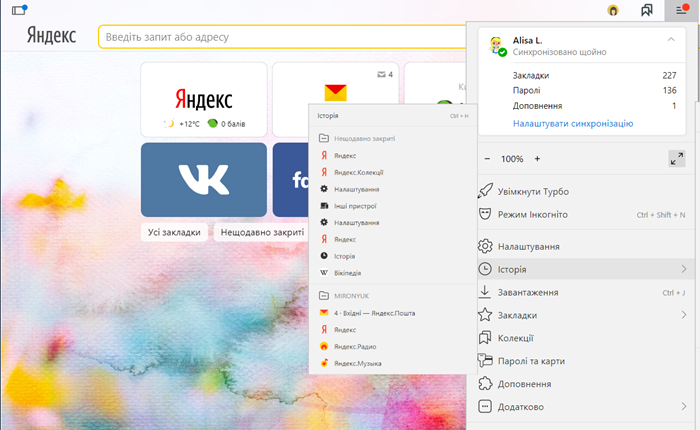Click the +12°C weather indicator
The image size is (700, 430).
click(x=182, y=124)
